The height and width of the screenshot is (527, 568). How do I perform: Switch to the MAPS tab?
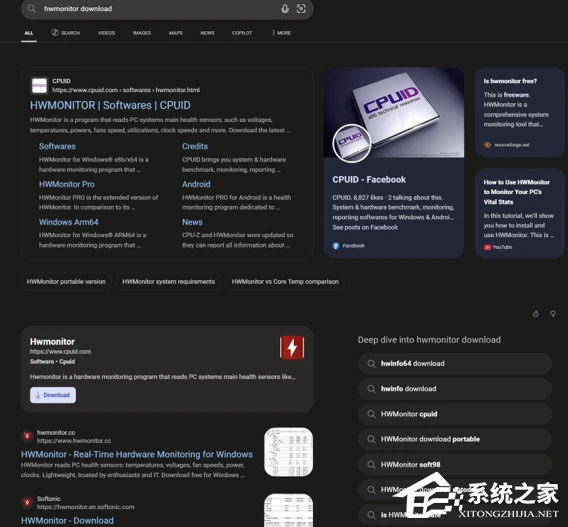[x=176, y=33]
